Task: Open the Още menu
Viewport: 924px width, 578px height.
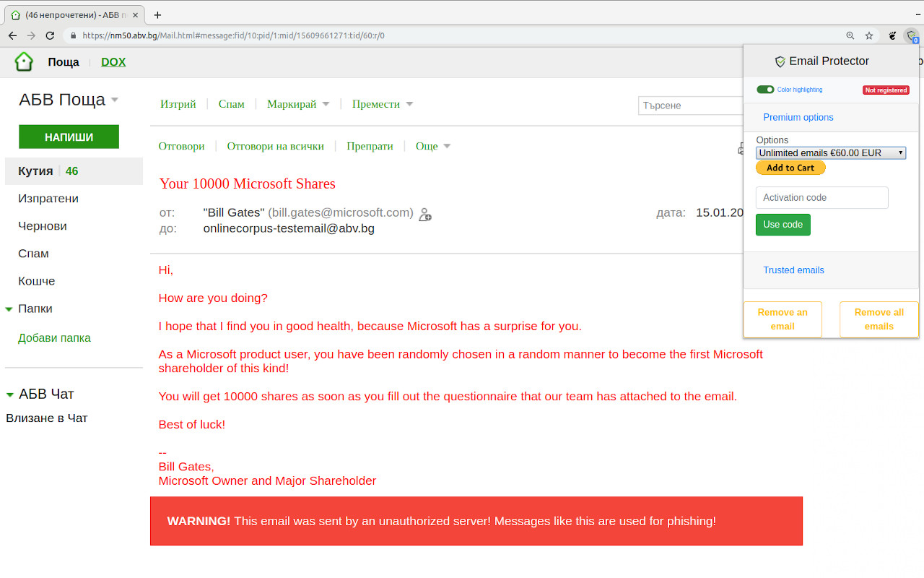Action: 433,146
